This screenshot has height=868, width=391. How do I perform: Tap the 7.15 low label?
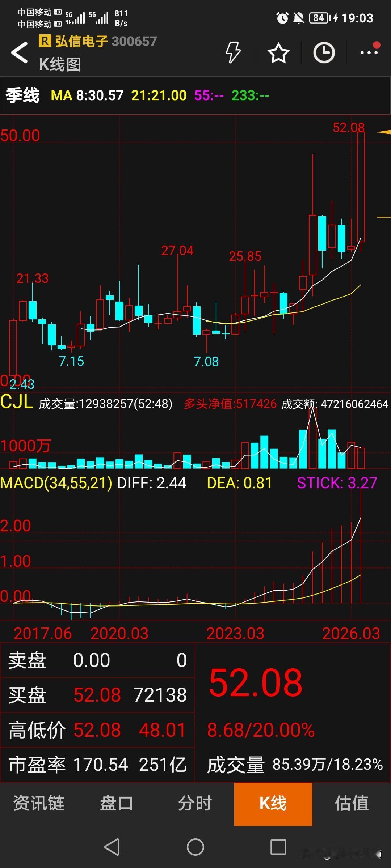tap(71, 361)
